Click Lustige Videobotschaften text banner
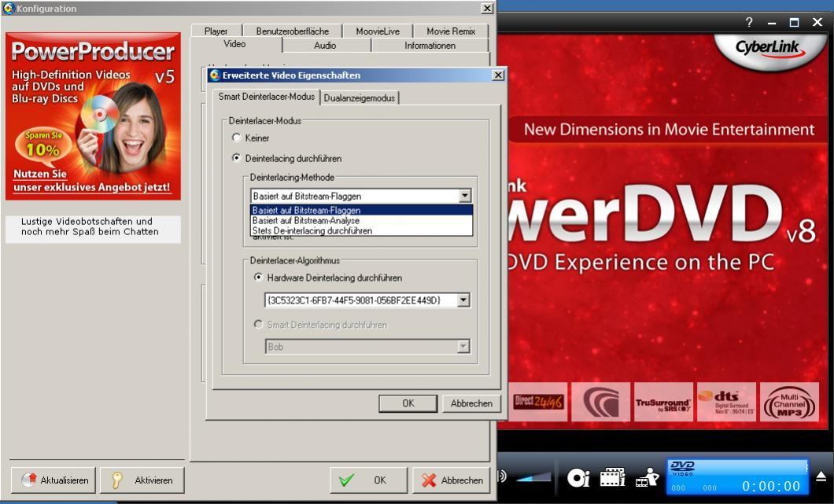The height and width of the screenshot is (504, 834). click(x=93, y=227)
